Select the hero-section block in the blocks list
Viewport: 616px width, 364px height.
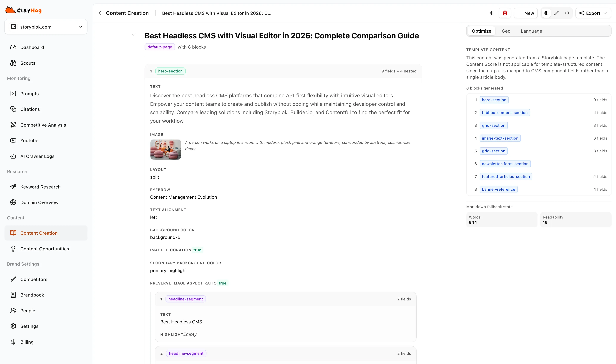(x=494, y=100)
